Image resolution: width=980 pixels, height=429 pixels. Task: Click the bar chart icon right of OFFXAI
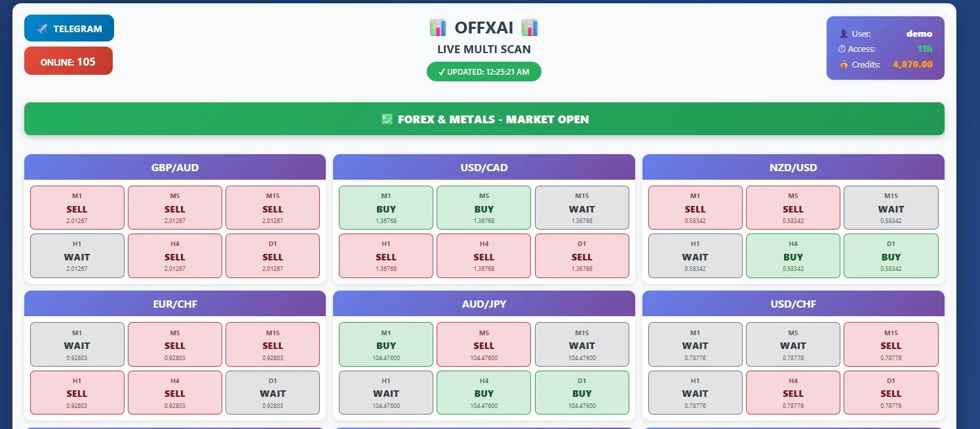(530, 28)
